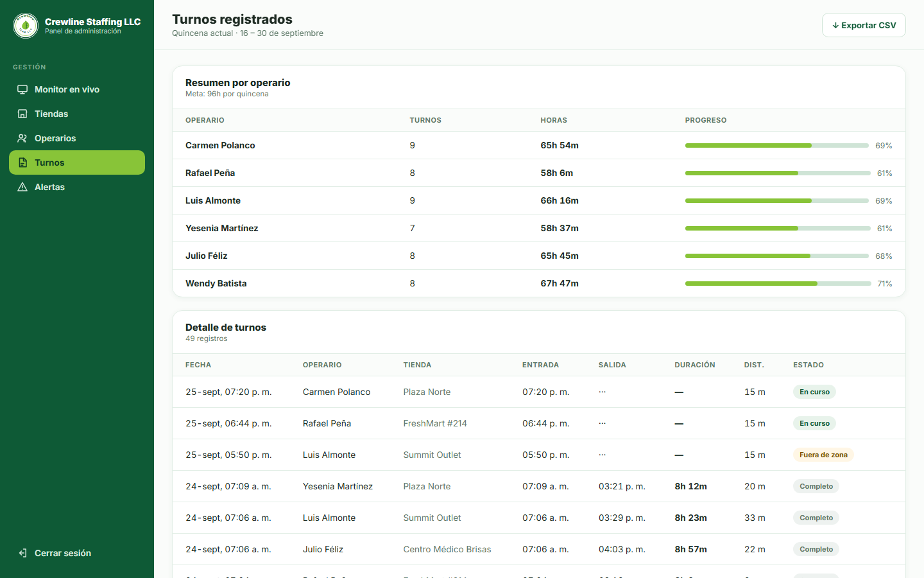Click the Cerrar sesión link
Screen dimensions: 924x578
click(77, 553)
